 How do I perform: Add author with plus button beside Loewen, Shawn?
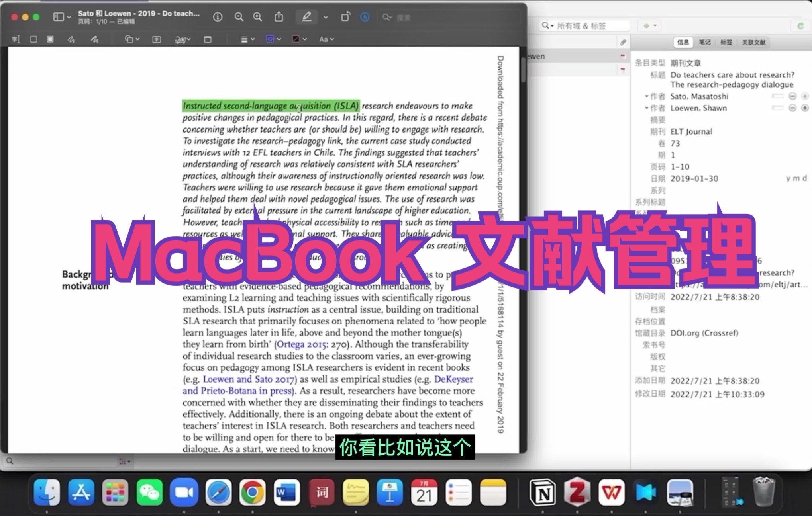(804, 108)
